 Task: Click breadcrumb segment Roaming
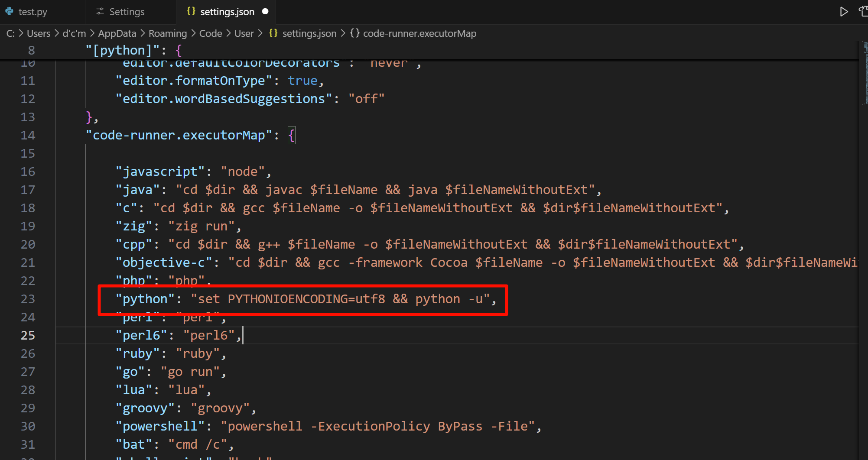pyautogui.click(x=168, y=33)
